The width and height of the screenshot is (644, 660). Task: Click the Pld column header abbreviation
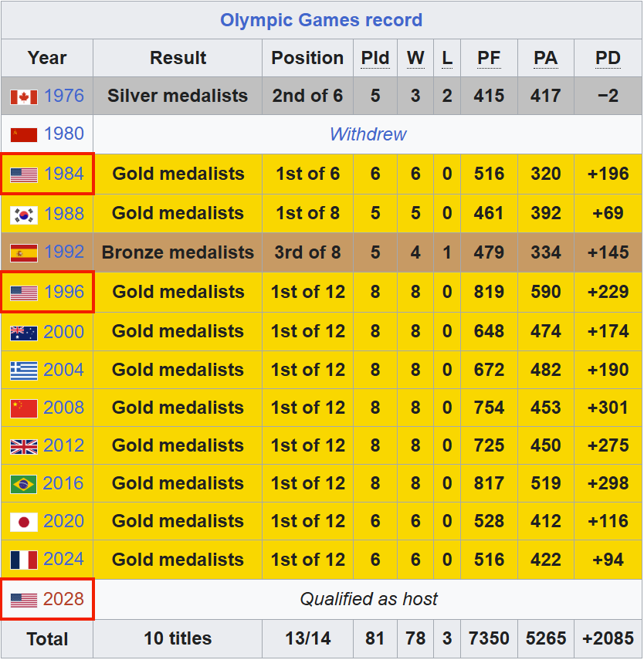pyautogui.click(x=375, y=58)
